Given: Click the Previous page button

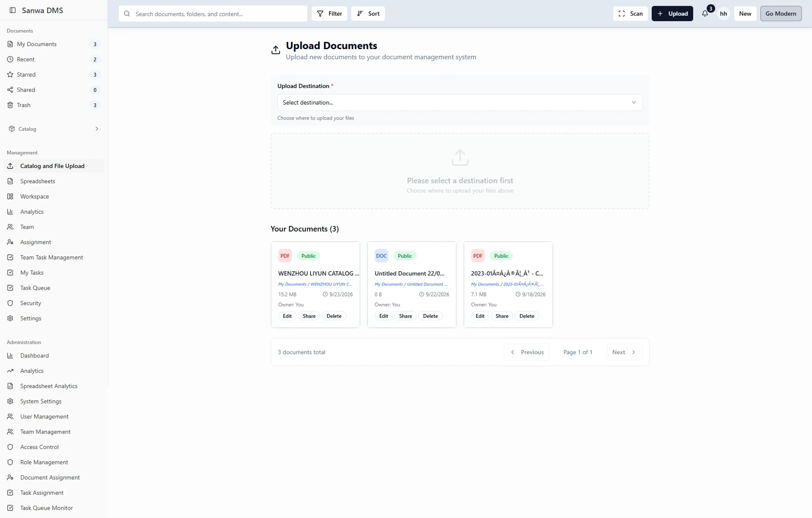Looking at the screenshot, I should (x=526, y=352).
